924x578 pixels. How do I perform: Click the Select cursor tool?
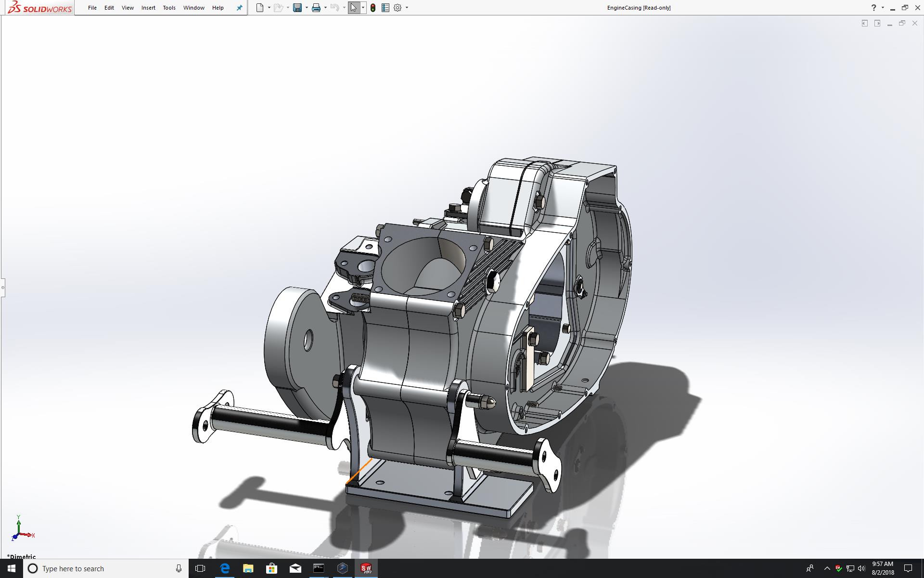click(x=354, y=8)
